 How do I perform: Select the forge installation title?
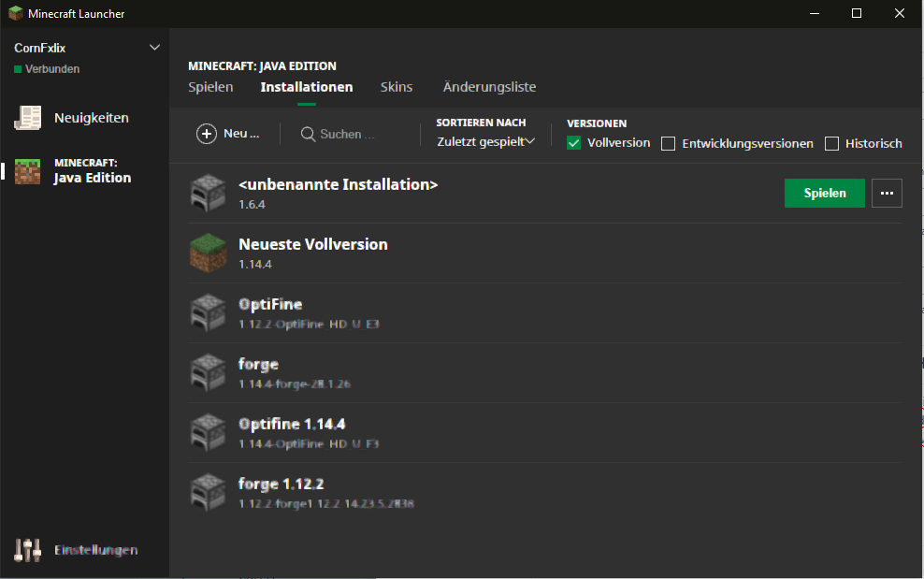coord(258,365)
